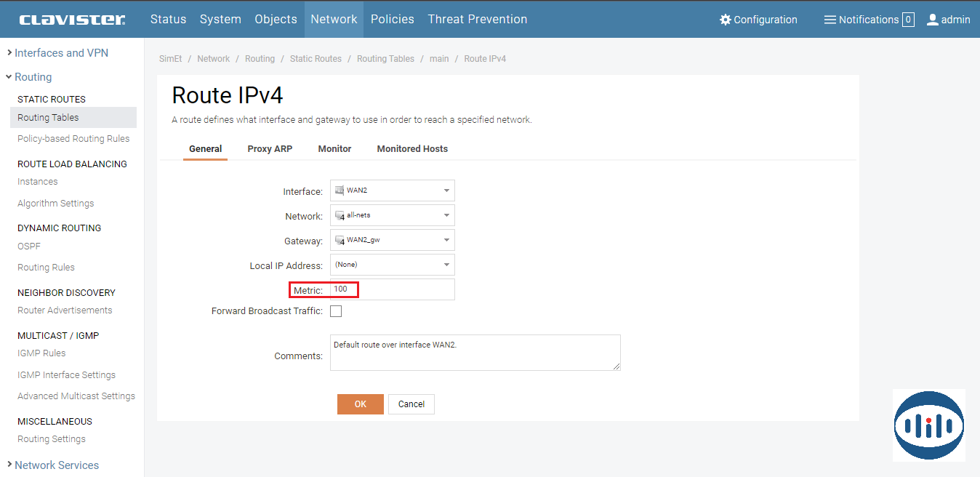The height and width of the screenshot is (477, 980).
Task: Click the notification count badge
Action: [908, 20]
